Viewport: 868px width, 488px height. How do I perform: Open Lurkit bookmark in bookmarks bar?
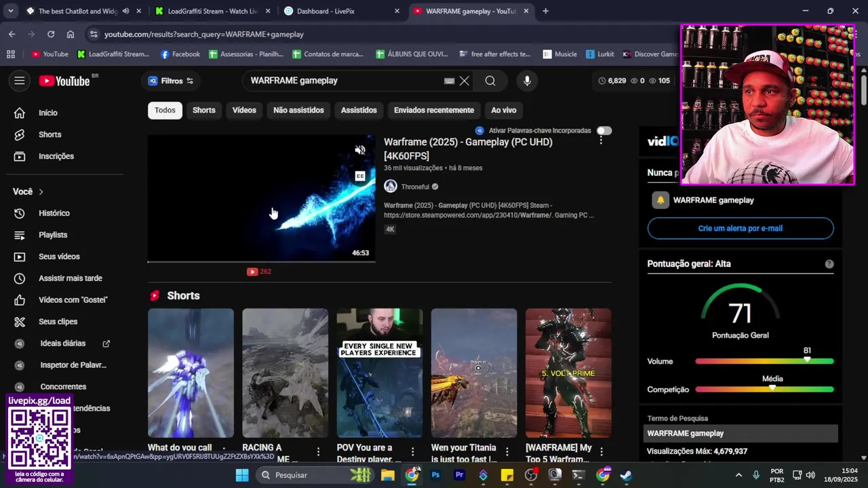click(x=599, y=54)
